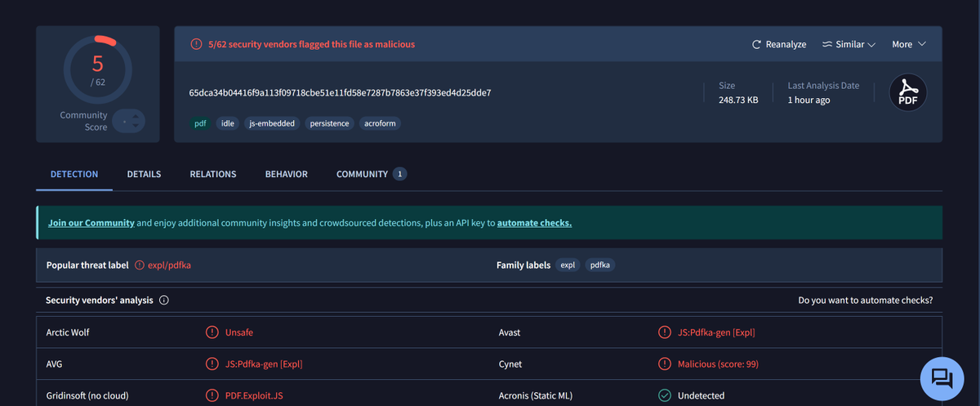980x406 pixels.
Task: Click the community count badge on COMMUNITY tab
Action: click(399, 174)
